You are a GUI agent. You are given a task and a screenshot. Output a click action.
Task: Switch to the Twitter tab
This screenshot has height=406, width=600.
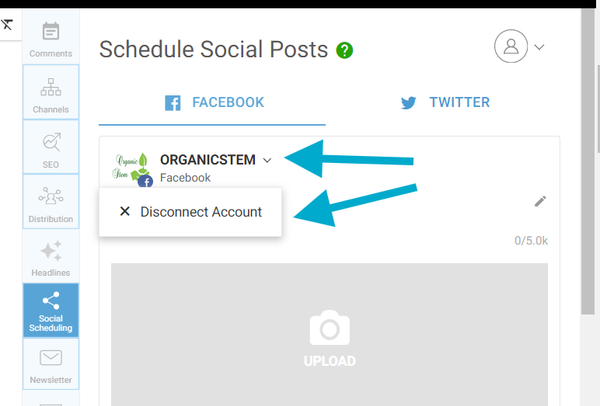[x=444, y=102]
